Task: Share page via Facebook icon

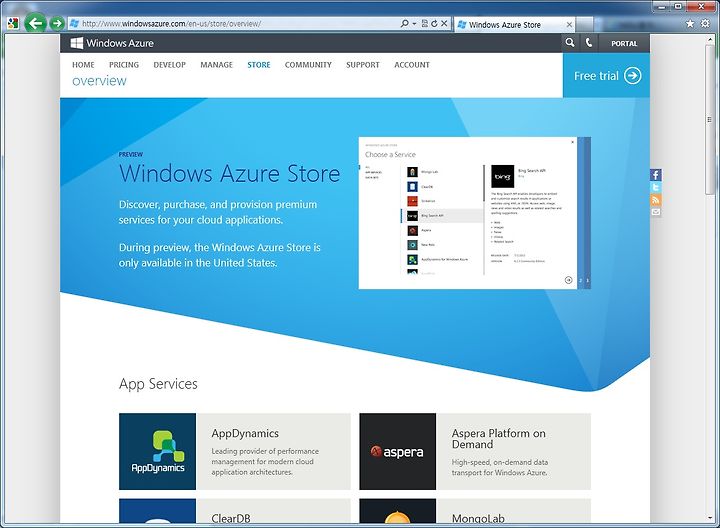Action: point(656,175)
